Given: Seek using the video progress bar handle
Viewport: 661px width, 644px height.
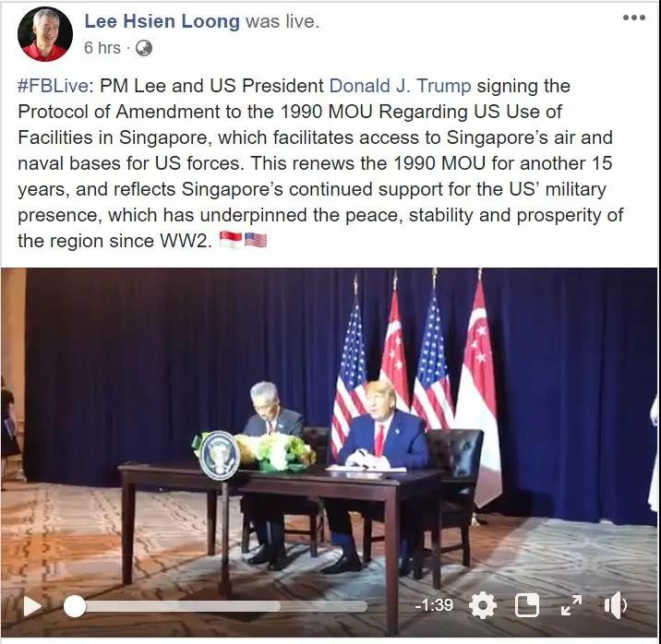Looking at the screenshot, I should point(75,606).
